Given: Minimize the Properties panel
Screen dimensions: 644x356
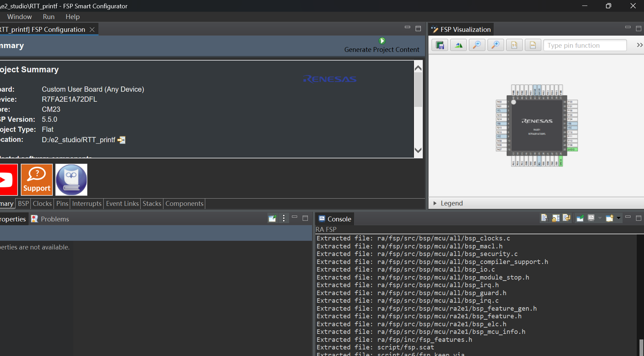Looking at the screenshot, I should [x=294, y=217].
